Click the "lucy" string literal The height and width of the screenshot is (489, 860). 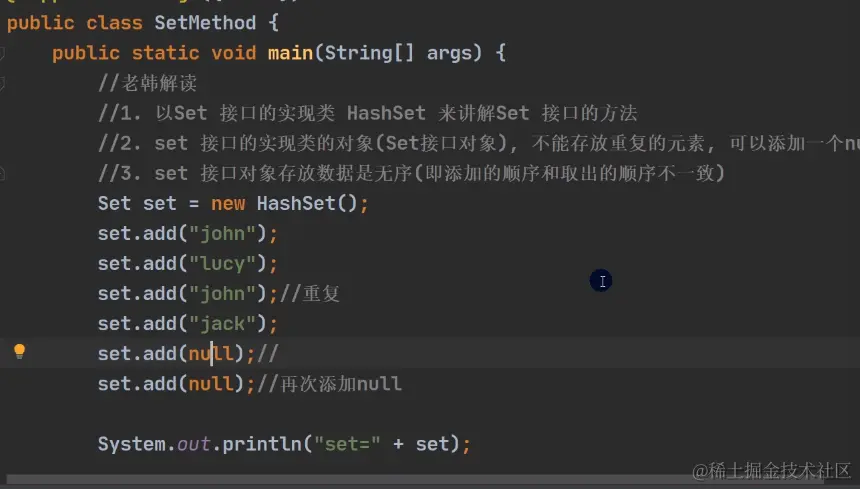(222, 264)
